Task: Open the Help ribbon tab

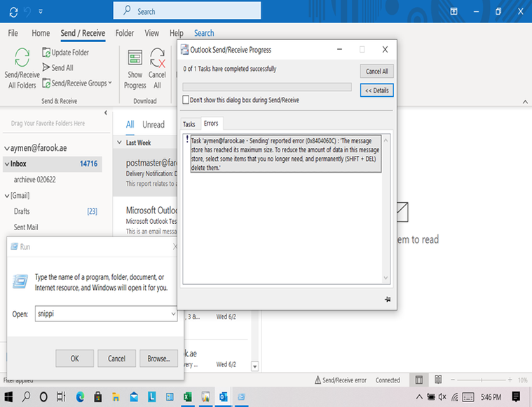Action: [177, 33]
